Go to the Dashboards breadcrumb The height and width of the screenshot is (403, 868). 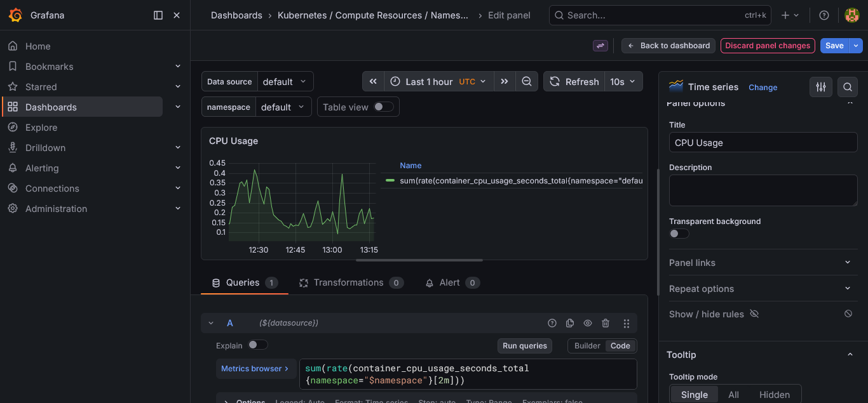[x=236, y=15]
